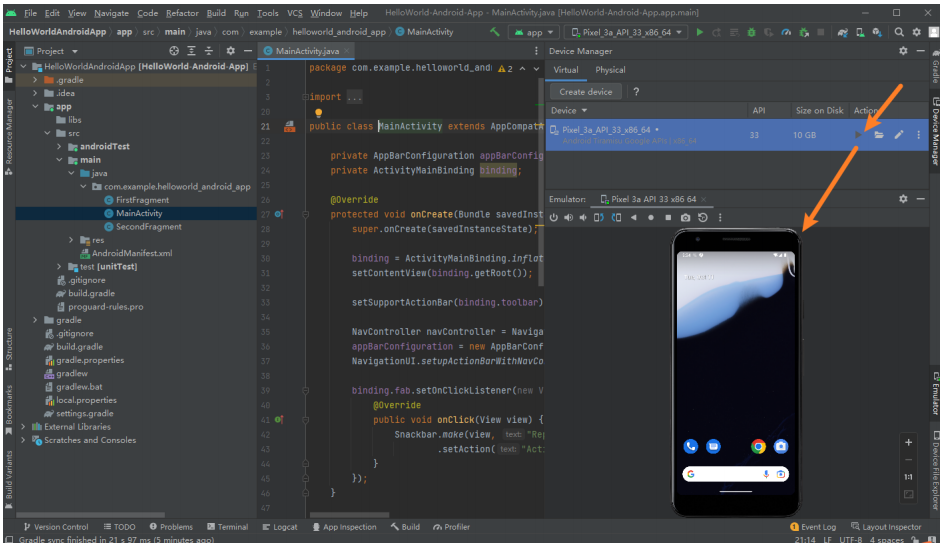Image resolution: width=949 pixels, height=551 pixels.
Task: Toggle the Terminal tool window
Action: [227, 527]
